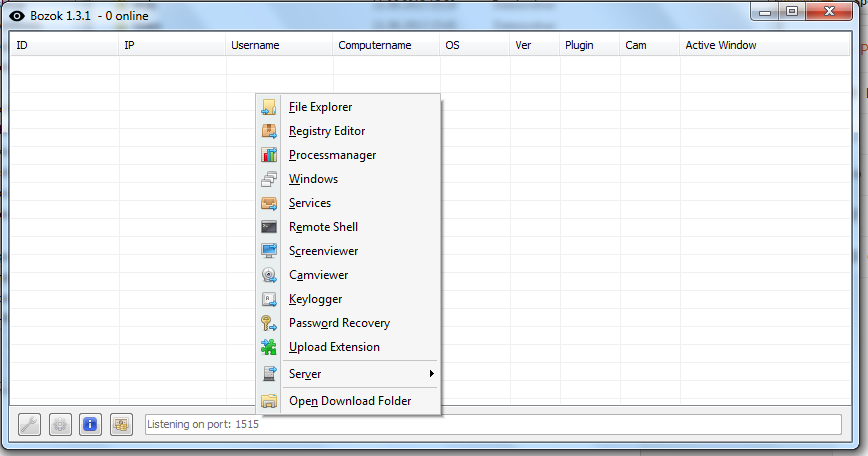Screen dimensions: 868x456
Task: Click the blue info icon at bottom
Action: tap(90, 424)
